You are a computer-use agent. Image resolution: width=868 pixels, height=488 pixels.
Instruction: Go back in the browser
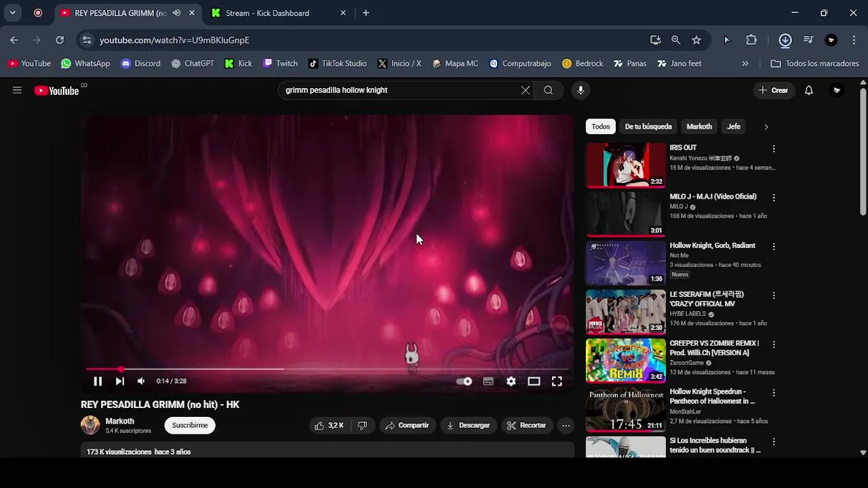tap(14, 40)
